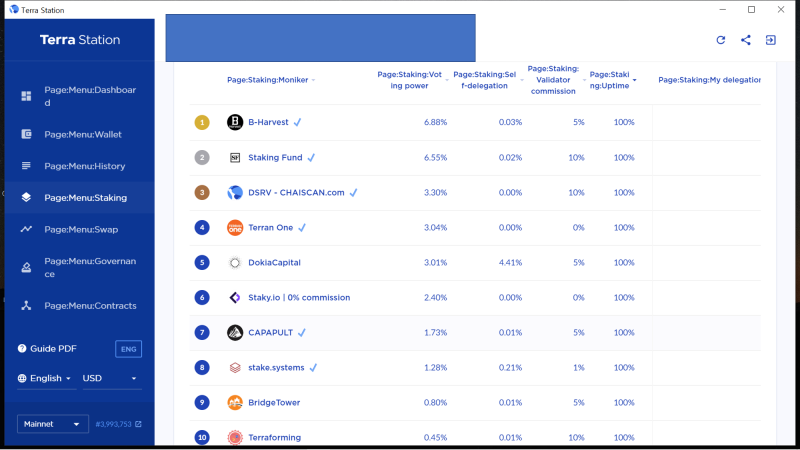The image size is (800, 450).
Task: Open the Wallet menu icon
Action: click(26, 134)
